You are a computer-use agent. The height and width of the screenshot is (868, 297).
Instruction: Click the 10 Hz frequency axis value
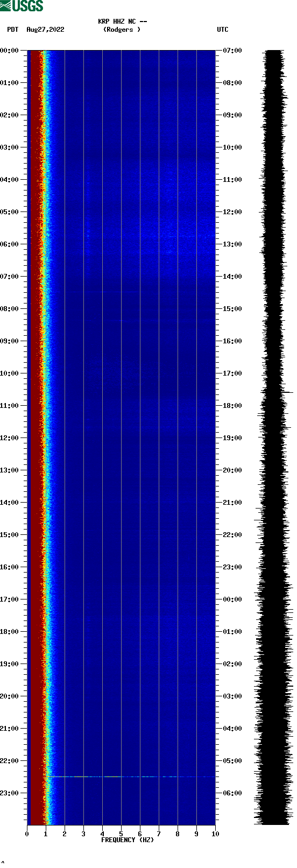click(x=215, y=834)
